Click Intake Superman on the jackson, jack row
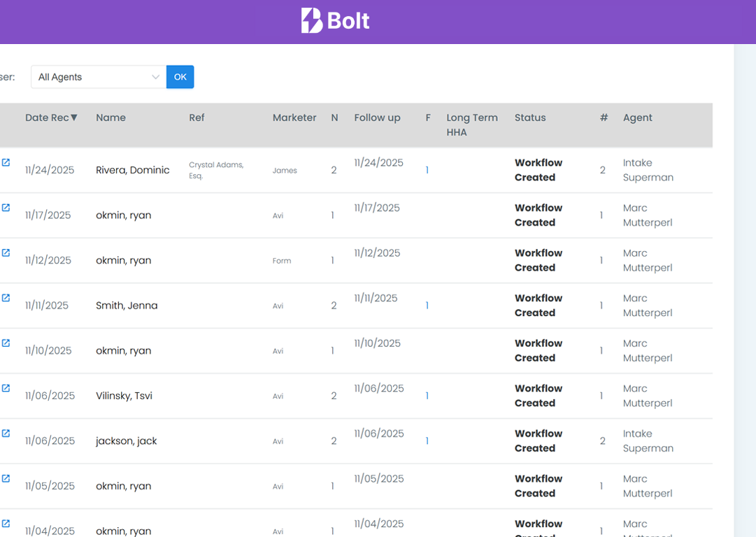 click(x=648, y=441)
